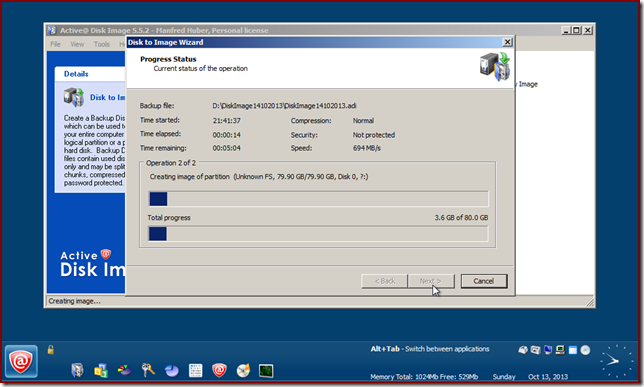Click the disabled Next > button
Screen dimensions: 644x387
(430, 281)
